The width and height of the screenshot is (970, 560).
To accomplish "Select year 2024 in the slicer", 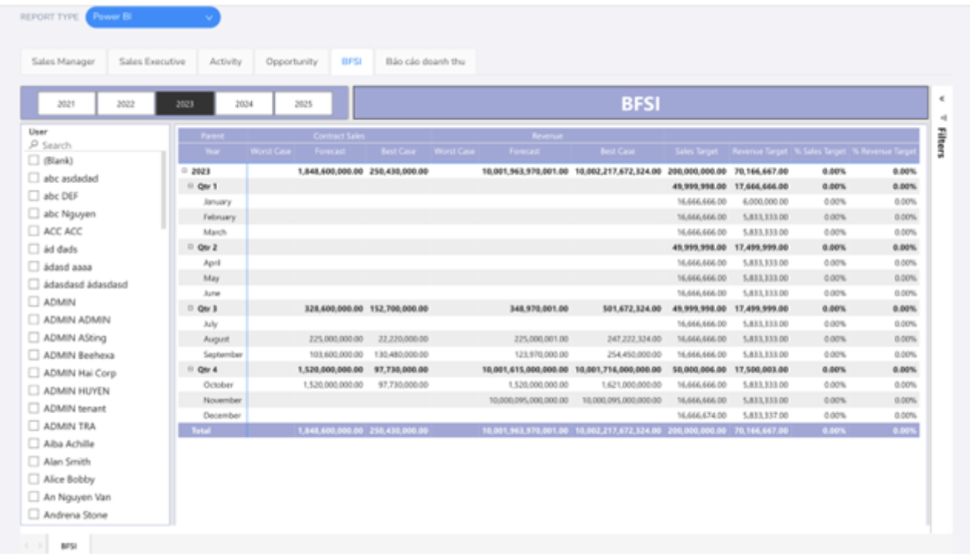I will click(244, 104).
